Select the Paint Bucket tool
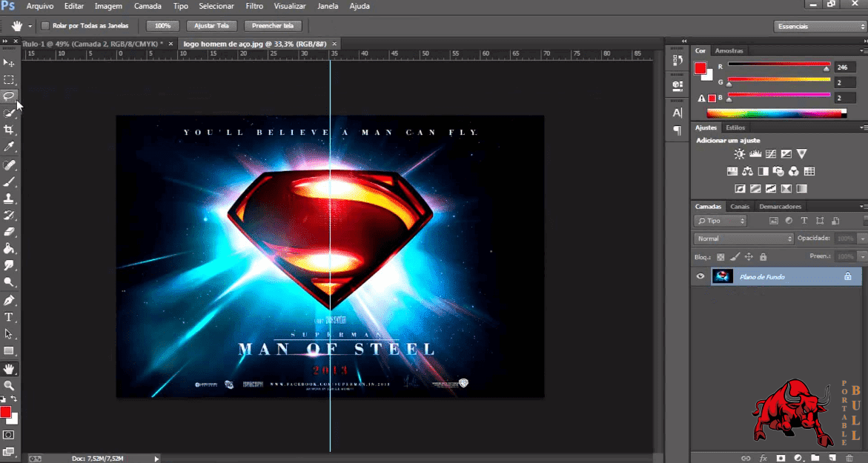The height and width of the screenshot is (463, 868). click(9, 248)
